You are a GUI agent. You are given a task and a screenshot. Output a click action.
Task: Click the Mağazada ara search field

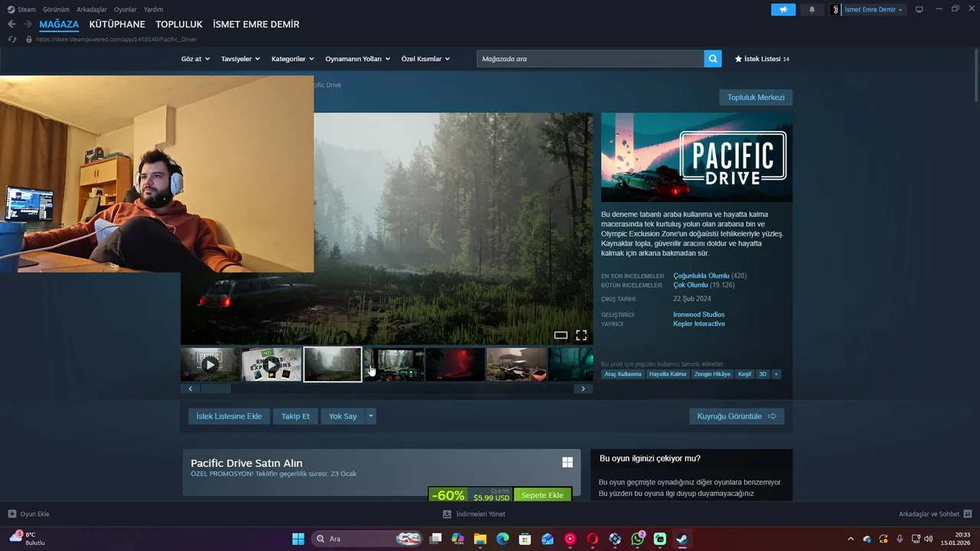click(590, 59)
